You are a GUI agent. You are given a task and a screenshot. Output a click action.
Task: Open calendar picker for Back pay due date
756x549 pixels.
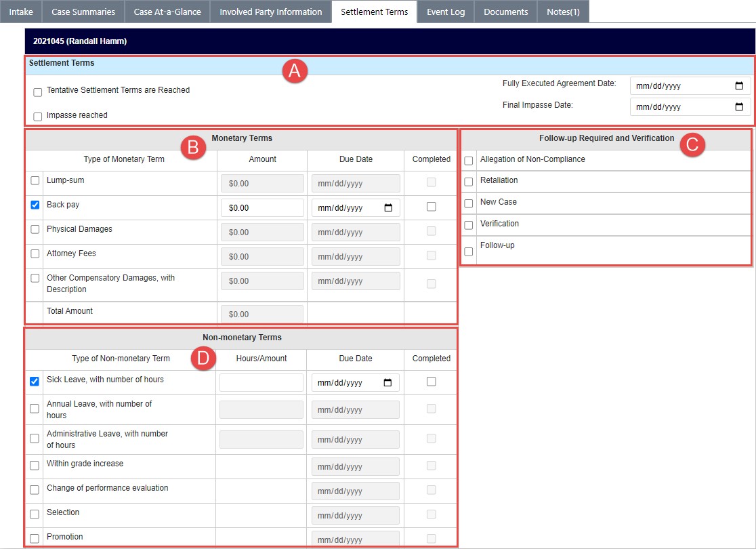point(388,208)
